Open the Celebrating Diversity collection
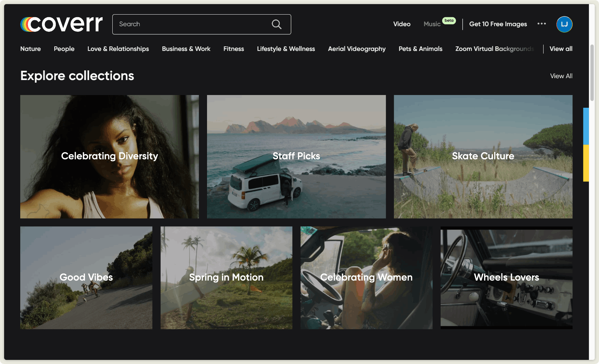The width and height of the screenshot is (599, 364). (x=109, y=156)
